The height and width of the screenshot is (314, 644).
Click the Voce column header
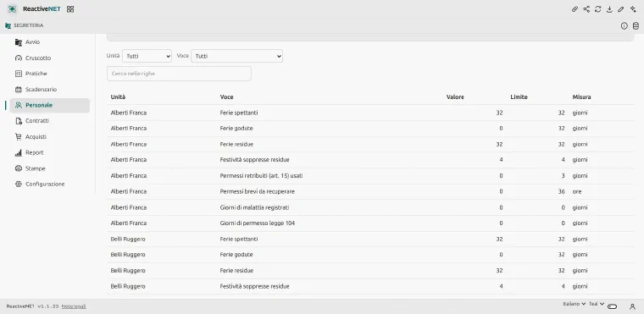pos(227,97)
